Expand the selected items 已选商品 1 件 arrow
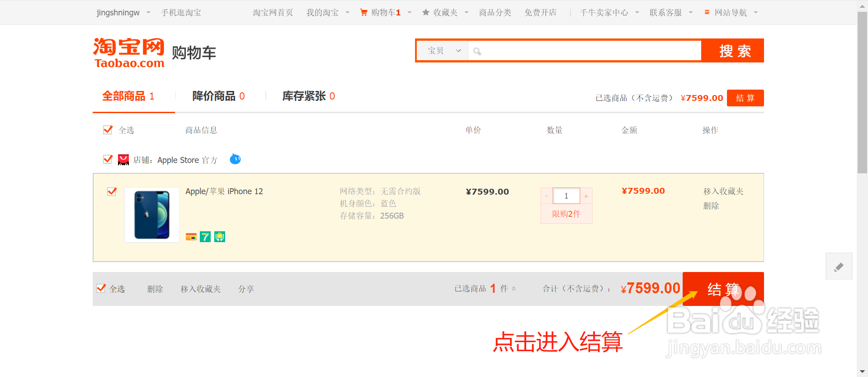 click(514, 289)
